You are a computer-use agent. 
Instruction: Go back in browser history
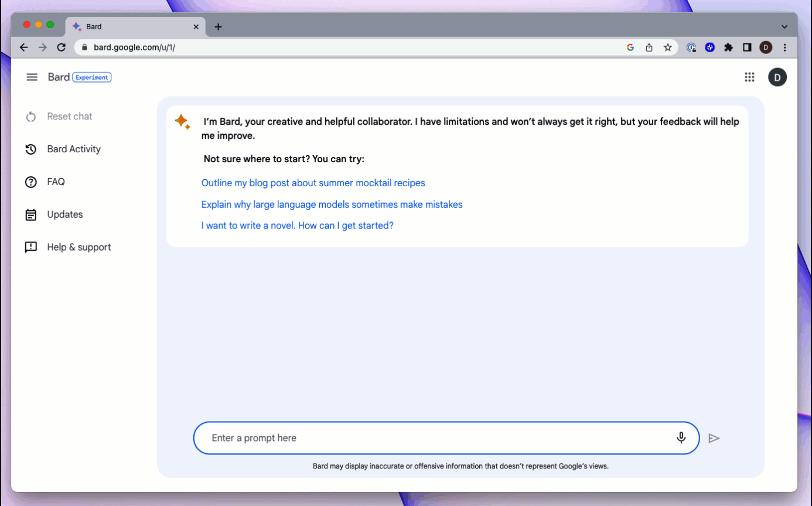tap(24, 47)
